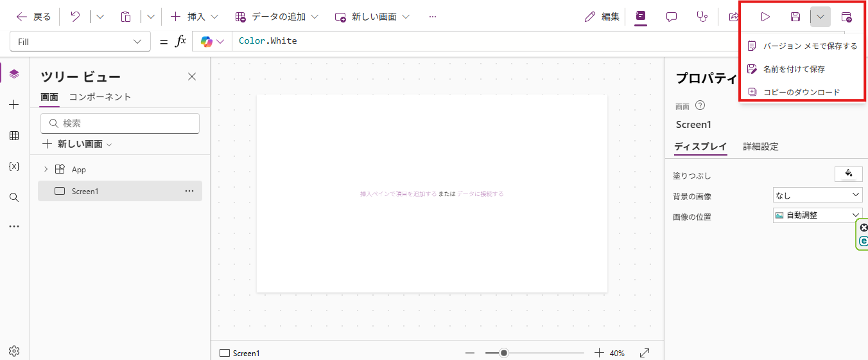Switch to the 詳細設定 tab
The width and height of the screenshot is (868, 360).
761,147
